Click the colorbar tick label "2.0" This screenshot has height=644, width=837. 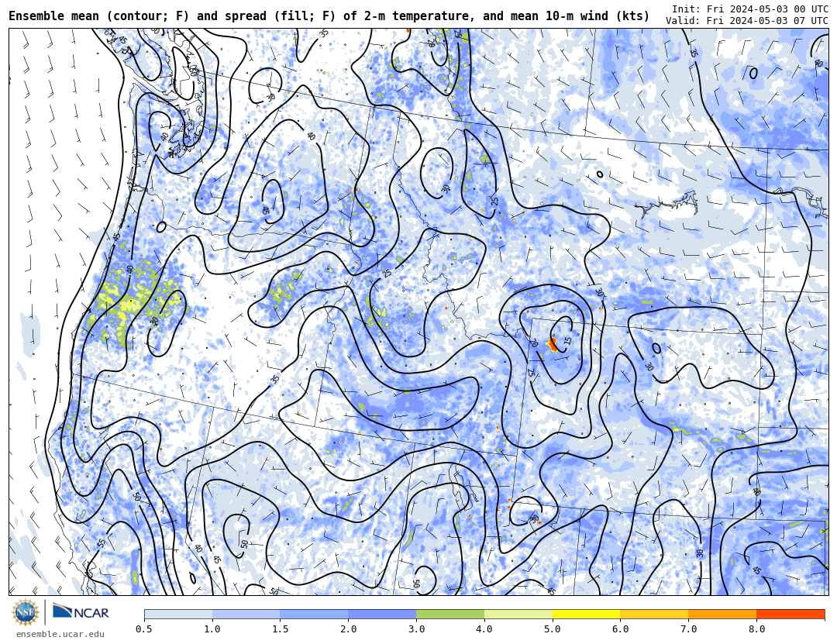pyautogui.click(x=348, y=629)
